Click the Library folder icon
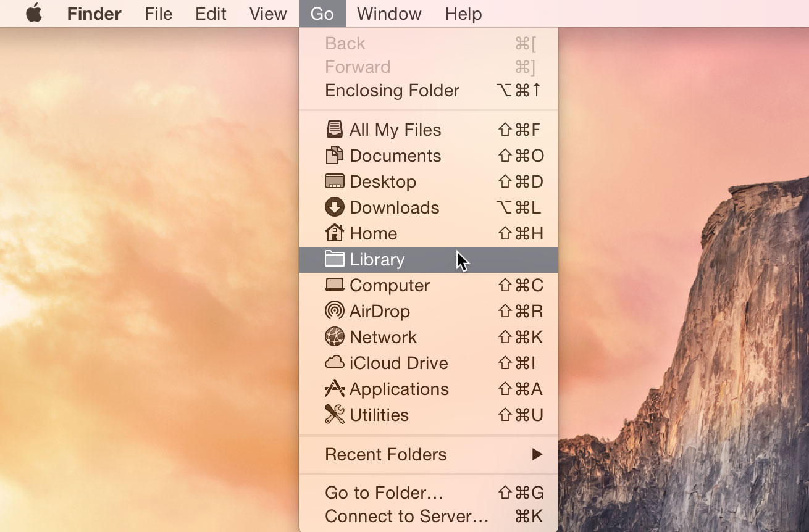 (x=334, y=259)
